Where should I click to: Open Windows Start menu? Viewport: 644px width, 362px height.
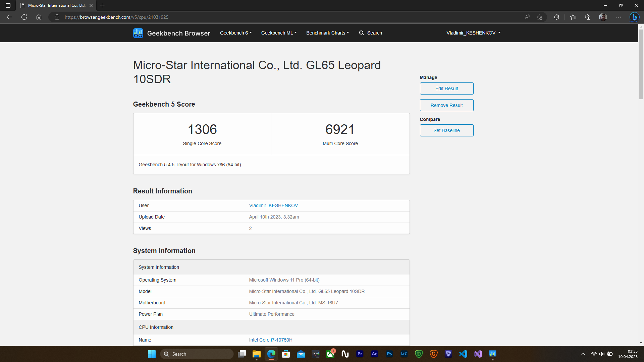pos(152,354)
